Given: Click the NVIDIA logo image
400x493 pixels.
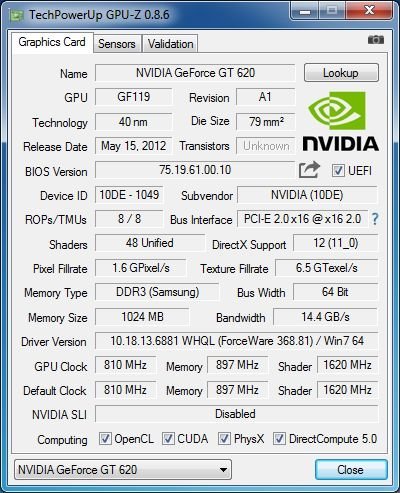Looking at the screenshot, I should (340, 122).
